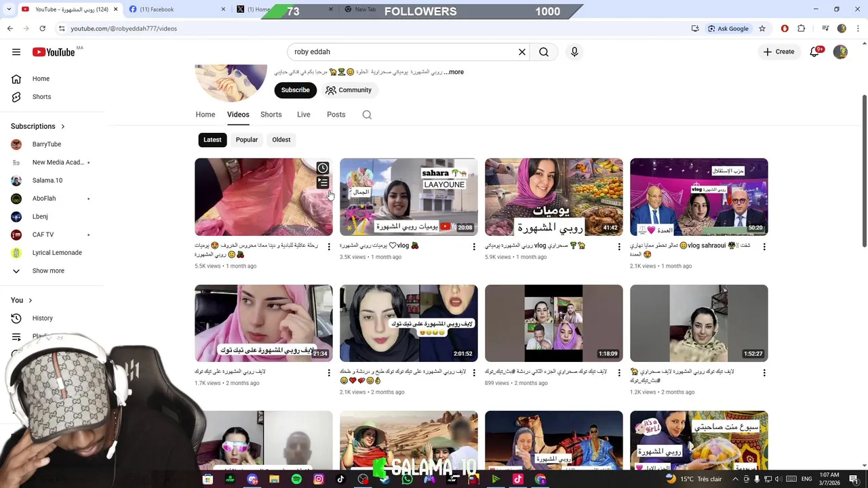Screen dimensions: 868x488
Task: Open the account avatar menu
Action: click(x=840, y=52)
